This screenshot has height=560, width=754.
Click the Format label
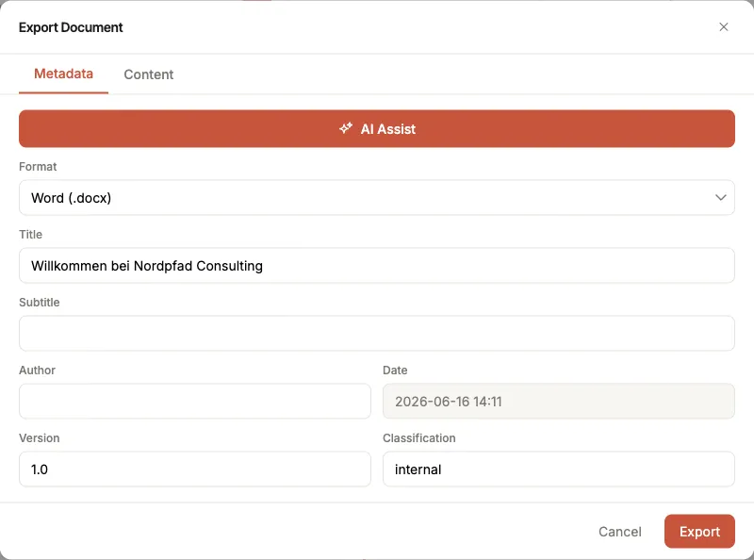[38, 167]
